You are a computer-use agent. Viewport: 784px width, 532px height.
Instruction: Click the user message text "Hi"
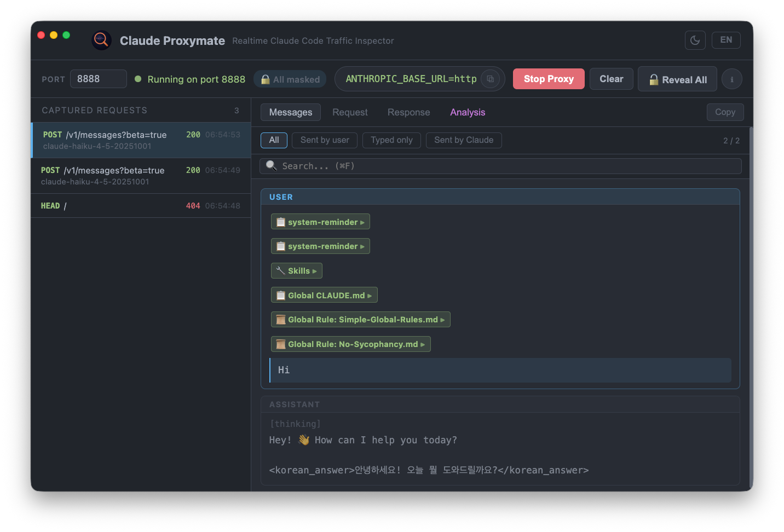point(284,370)
